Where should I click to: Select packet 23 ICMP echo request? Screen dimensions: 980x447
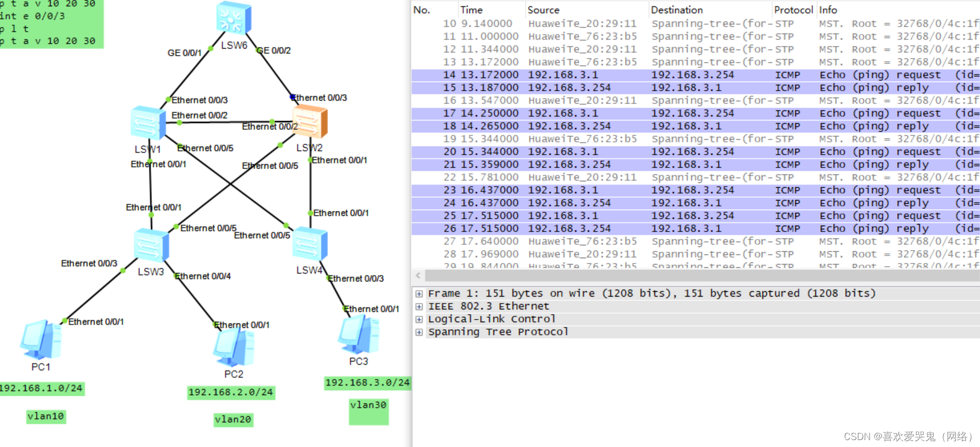click(696, 190)
